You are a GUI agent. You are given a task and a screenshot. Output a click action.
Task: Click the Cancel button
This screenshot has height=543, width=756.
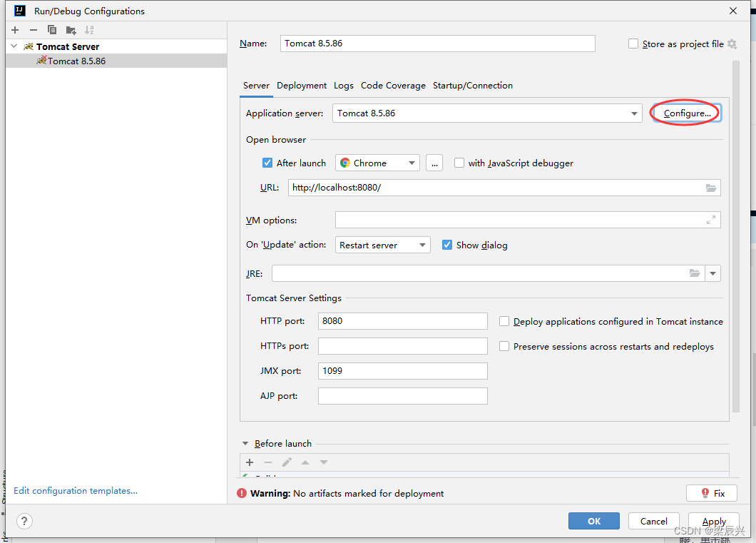click(x=654, y=521)
